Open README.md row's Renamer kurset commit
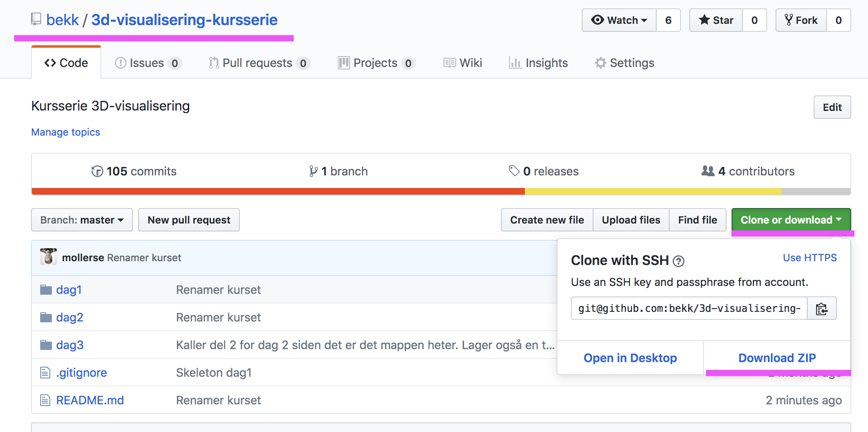The image size is (868, 432). (218, 400)
